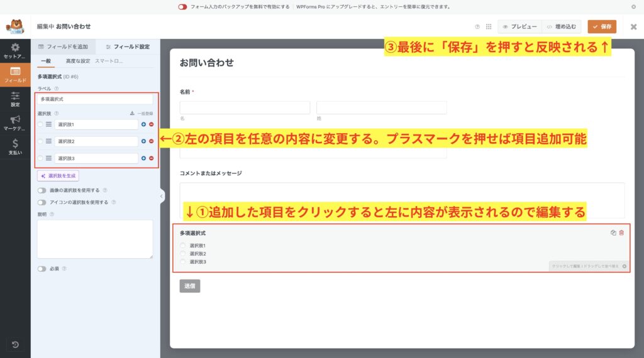
Task: Click the 選択肢を生成 button
Action: tap(58, 176)
